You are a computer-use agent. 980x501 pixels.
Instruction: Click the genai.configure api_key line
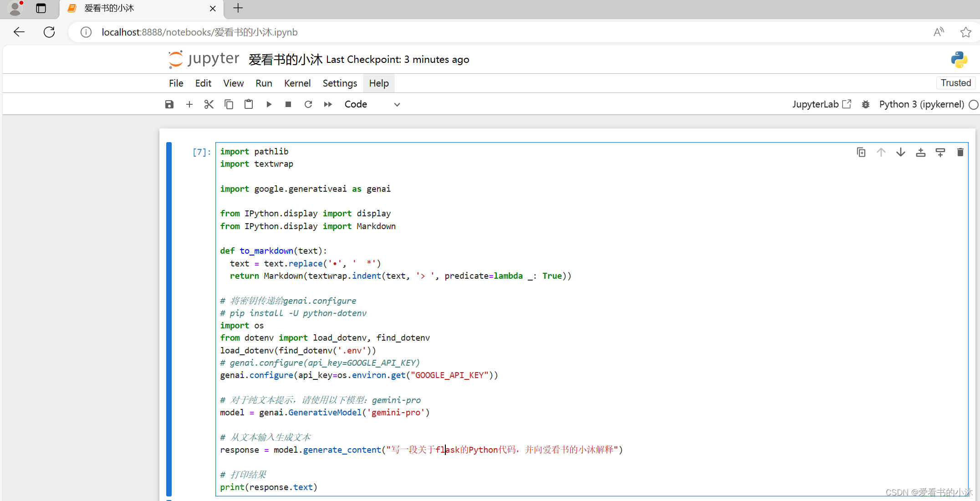click(359, 375)
